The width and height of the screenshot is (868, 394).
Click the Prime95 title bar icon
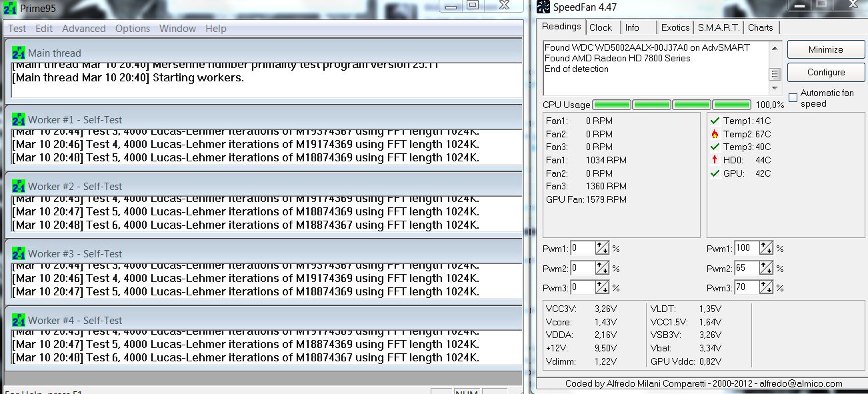pos(9,8)
